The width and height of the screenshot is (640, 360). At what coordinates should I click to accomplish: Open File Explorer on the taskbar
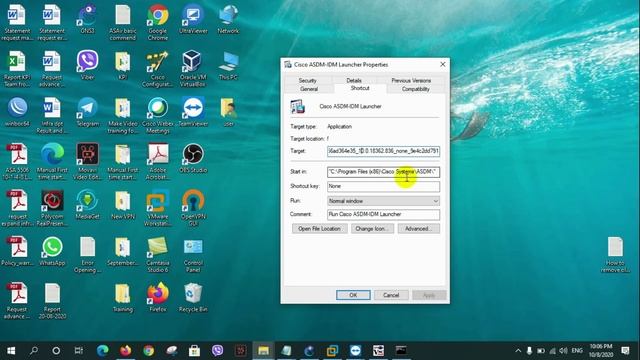coord(263,350)
